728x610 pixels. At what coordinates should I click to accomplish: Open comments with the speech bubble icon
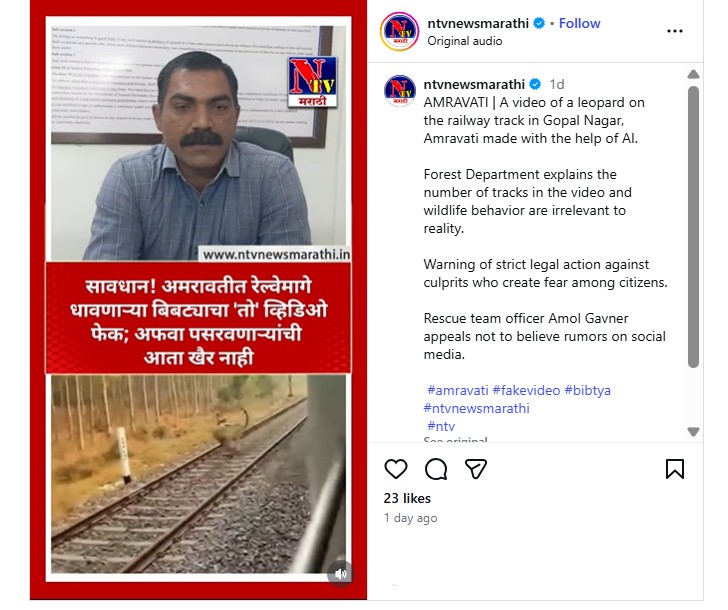click(x=436, y=469)
